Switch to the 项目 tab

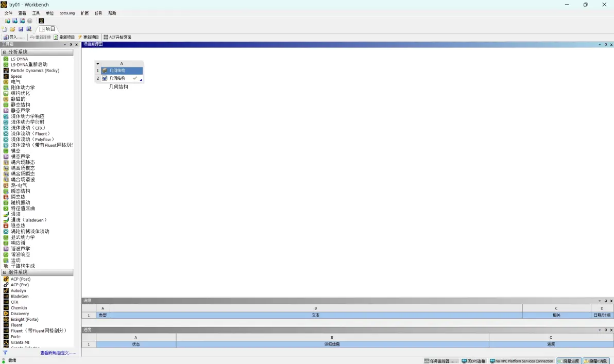(47, 29)
